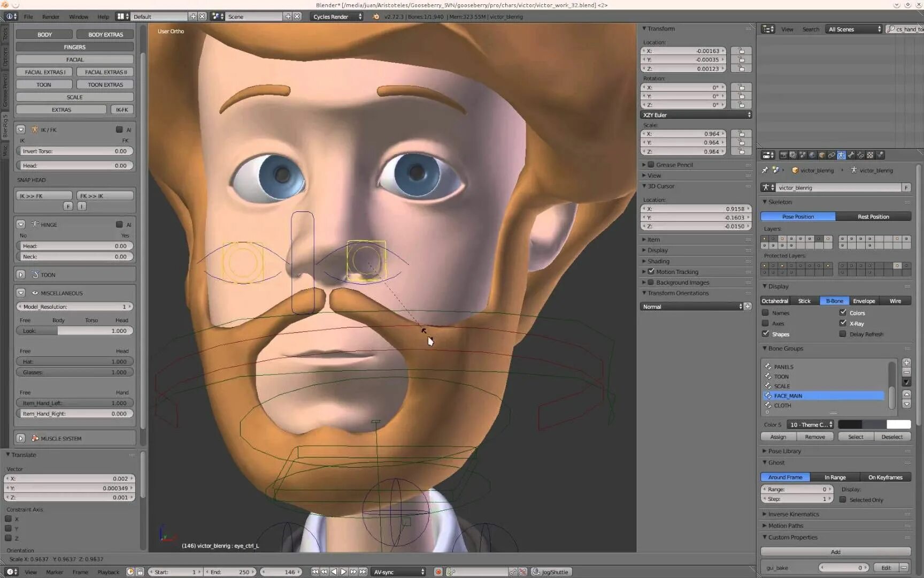The height and width of the screenshot is (578, 924).
Task: Expand the Inverse Kinematics section
Action: click(x=793, y=514)
